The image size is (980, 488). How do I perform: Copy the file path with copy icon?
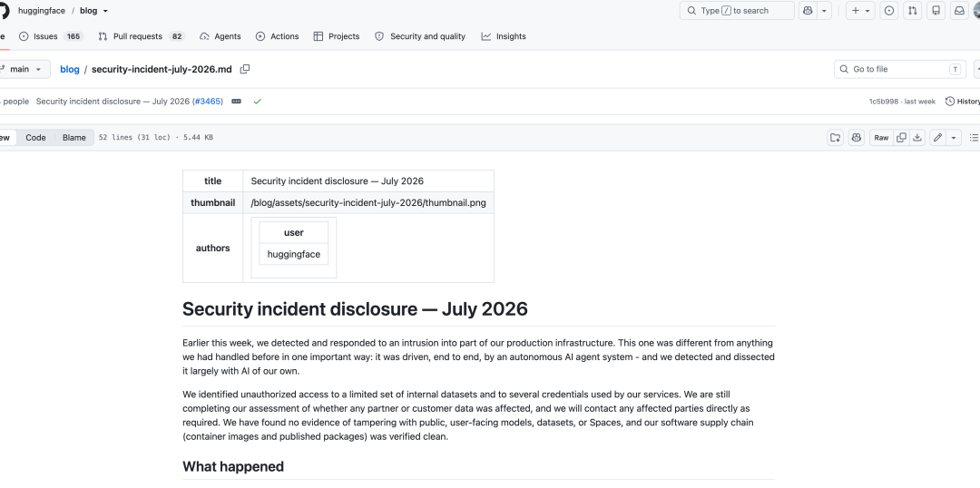pyautogui.click(x=245, y=69)
